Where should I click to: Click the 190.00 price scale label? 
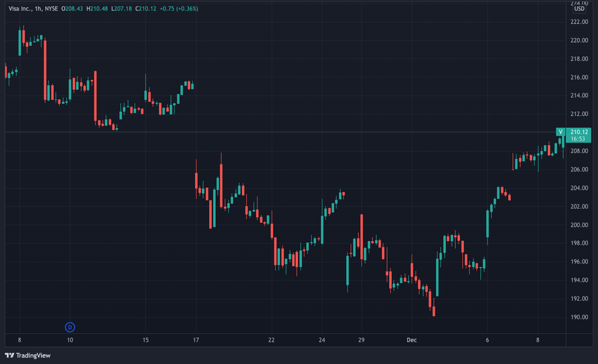coord(579,317)
